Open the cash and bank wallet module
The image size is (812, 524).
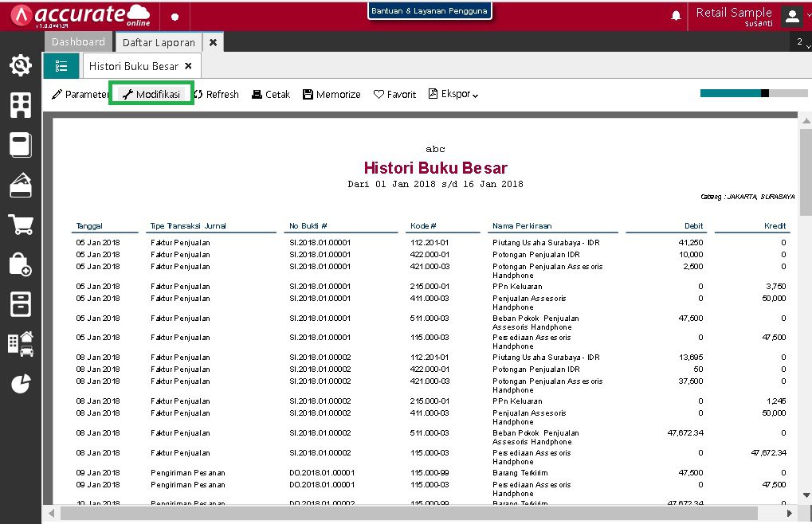[21, 185]
